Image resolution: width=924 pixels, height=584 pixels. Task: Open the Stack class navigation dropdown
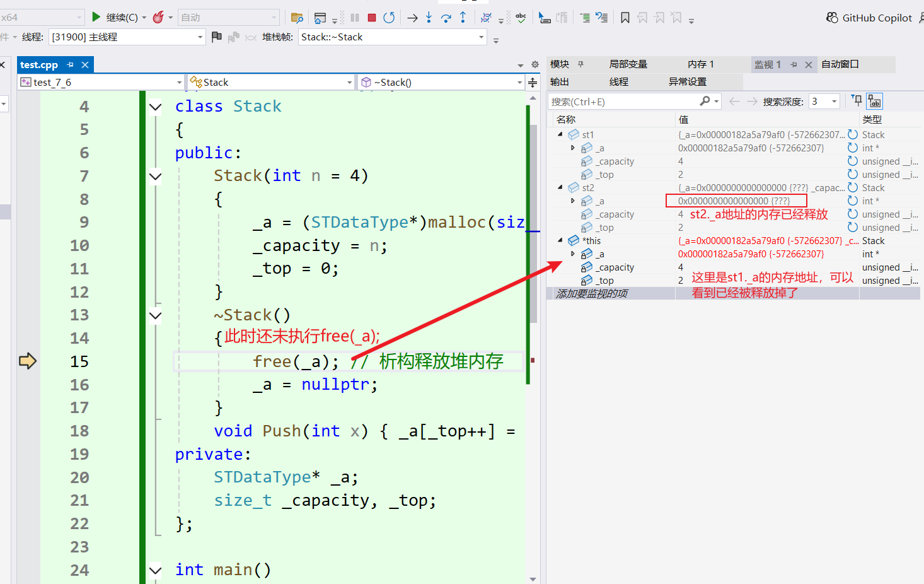(x=270, y=82)
